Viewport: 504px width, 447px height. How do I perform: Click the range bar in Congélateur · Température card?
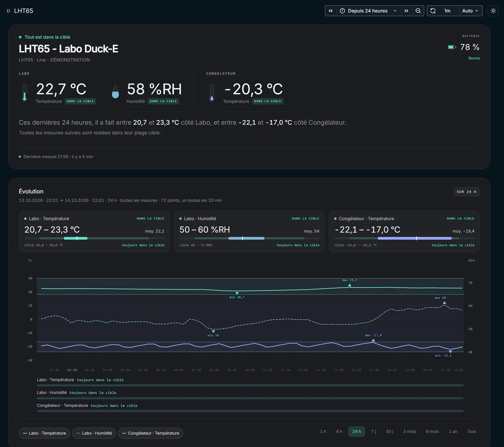[404, 238]
